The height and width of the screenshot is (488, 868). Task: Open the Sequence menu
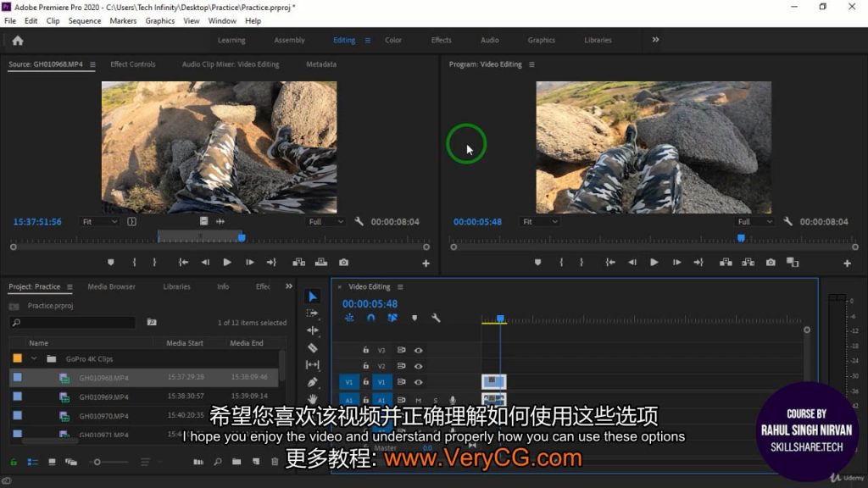click(x=85, y=21)
